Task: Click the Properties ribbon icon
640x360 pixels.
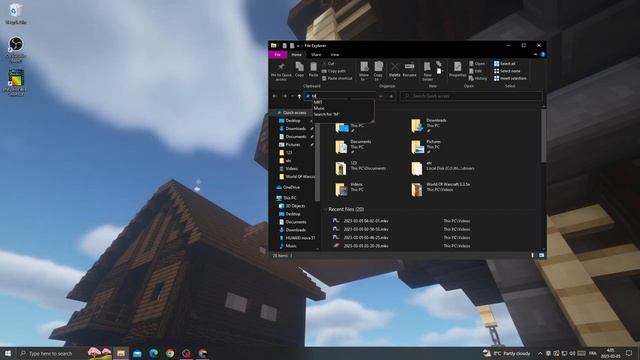Action: (458, 67)
